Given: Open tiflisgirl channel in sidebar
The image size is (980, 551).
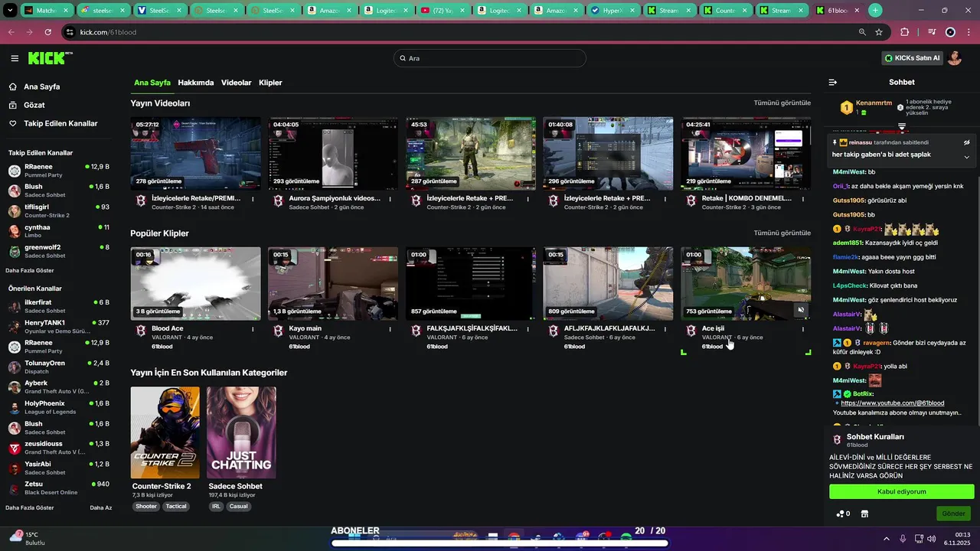Looking at the screenshot, I should tap(59, 210).
